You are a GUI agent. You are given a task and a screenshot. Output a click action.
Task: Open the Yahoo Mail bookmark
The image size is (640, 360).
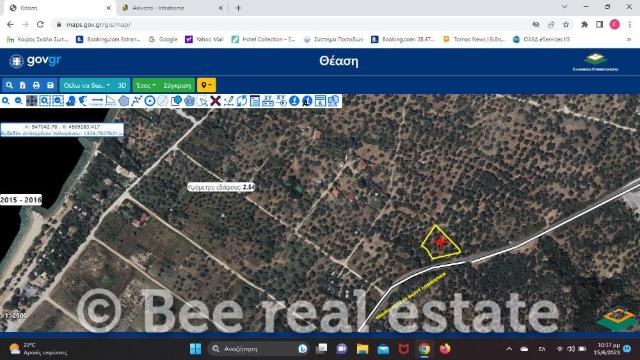click(204, 39)
